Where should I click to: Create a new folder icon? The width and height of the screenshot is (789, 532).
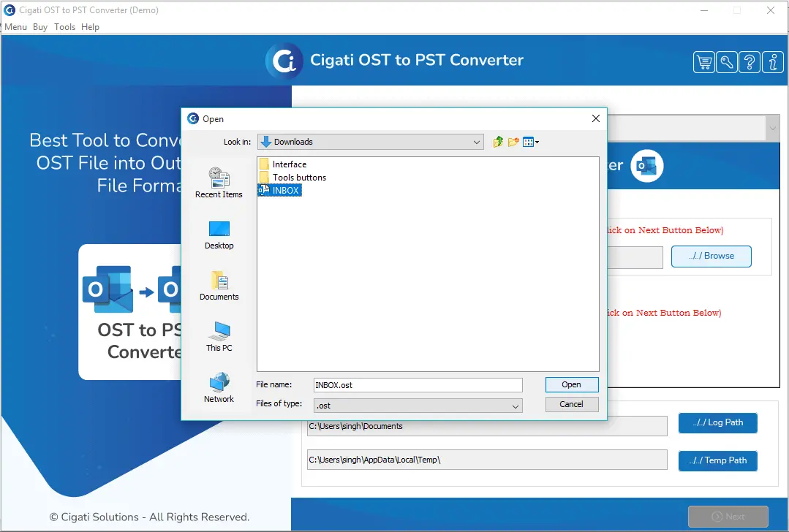point(513,142)
